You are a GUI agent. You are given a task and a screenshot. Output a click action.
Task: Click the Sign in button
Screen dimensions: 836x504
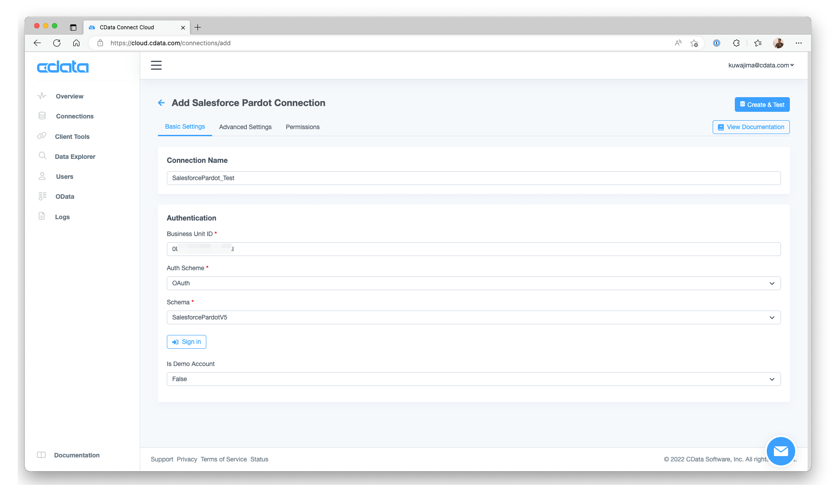(186, 342)
